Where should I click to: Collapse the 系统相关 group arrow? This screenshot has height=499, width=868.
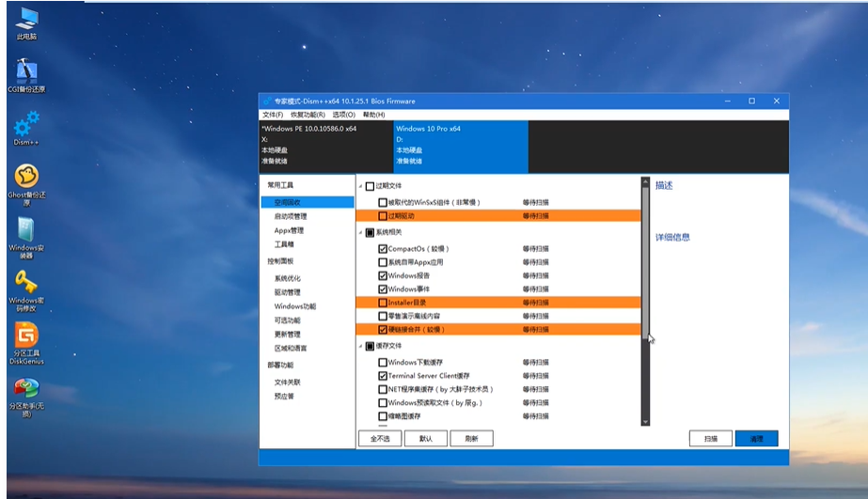click(x=361, y=232)
